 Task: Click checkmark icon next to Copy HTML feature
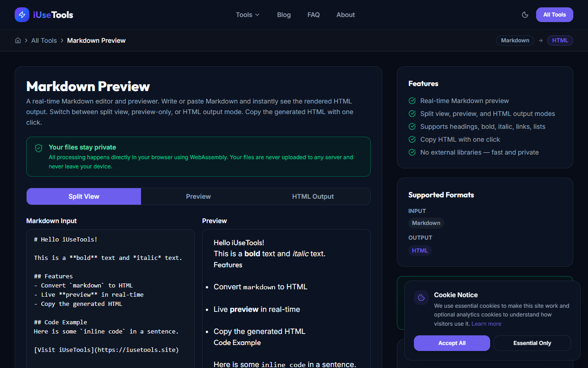click(x=412, y=139)
